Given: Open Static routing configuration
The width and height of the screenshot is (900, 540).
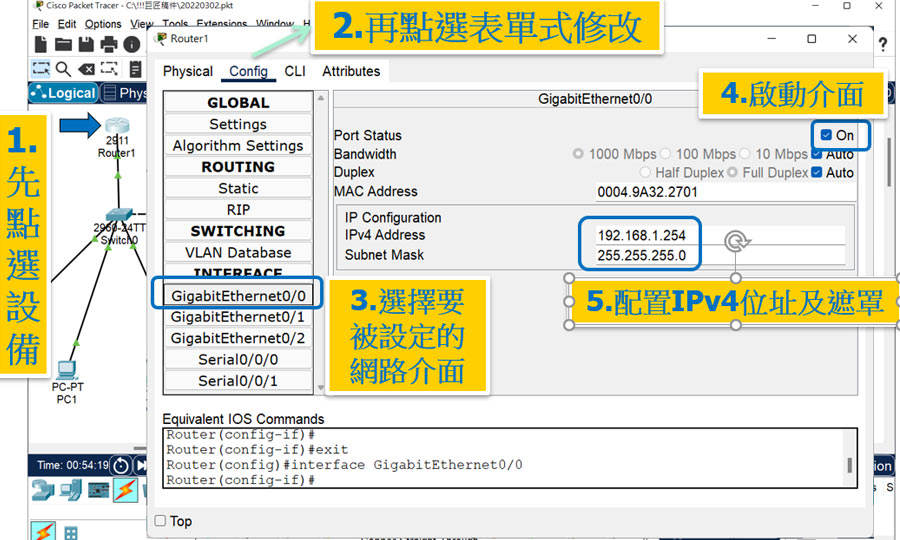Looking at the screenshot, I should (x=238, y=188).
